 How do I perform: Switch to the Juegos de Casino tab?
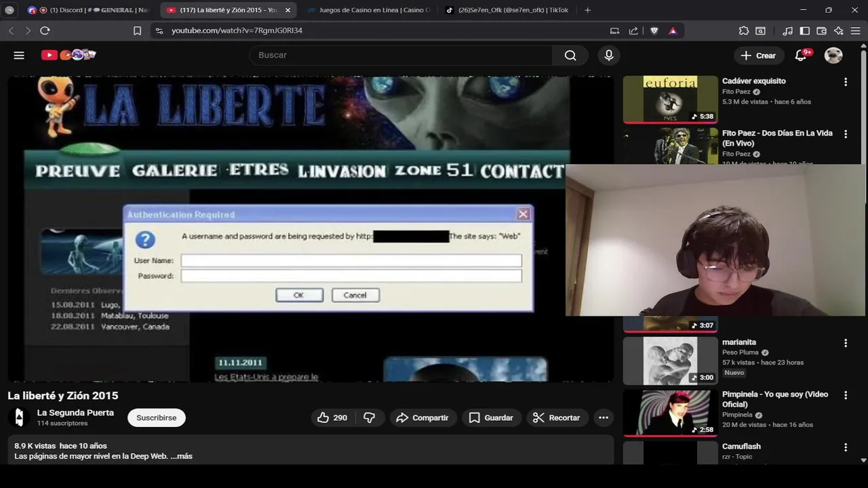368,10
